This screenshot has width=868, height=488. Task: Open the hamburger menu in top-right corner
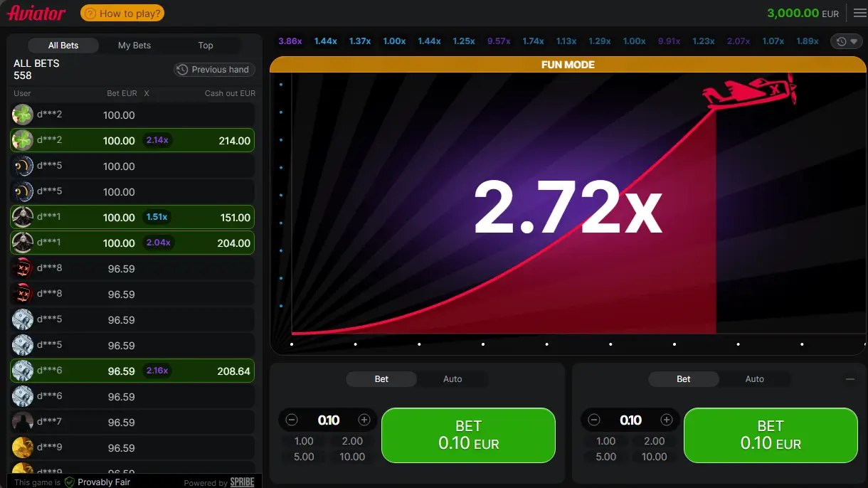tap(859, 13)
